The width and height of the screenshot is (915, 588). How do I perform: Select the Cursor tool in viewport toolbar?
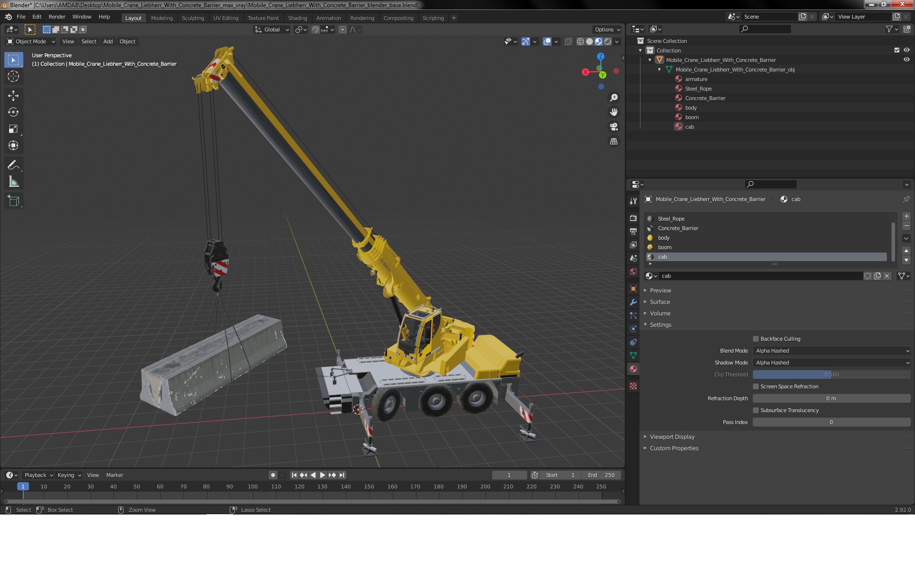click(13, 76)
